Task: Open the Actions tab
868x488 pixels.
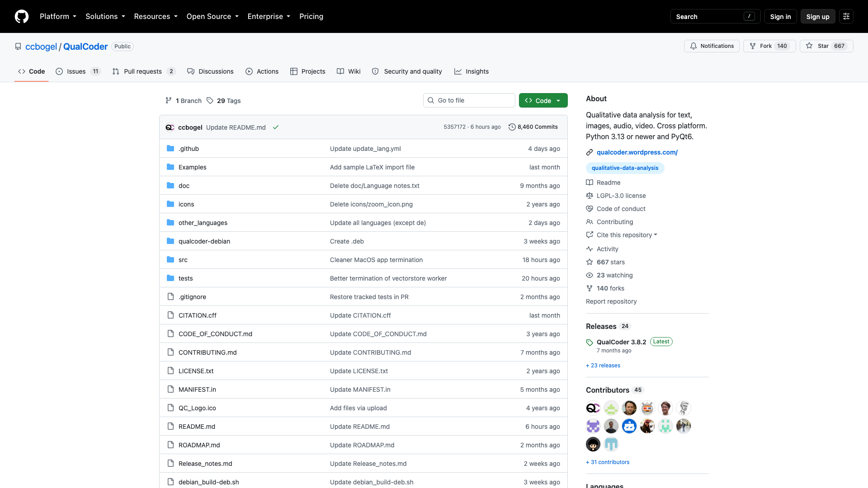Action: [x=262, y=71]
